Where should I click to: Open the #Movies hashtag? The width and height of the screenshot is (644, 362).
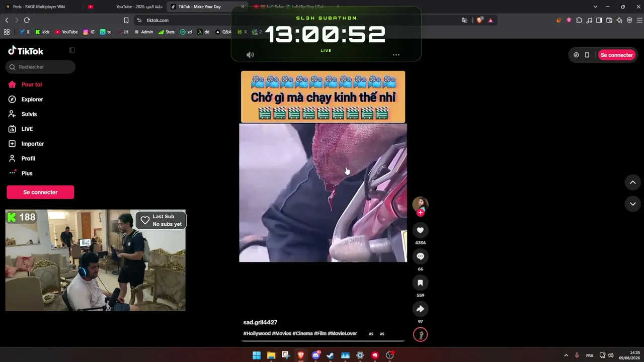(282, 333)
